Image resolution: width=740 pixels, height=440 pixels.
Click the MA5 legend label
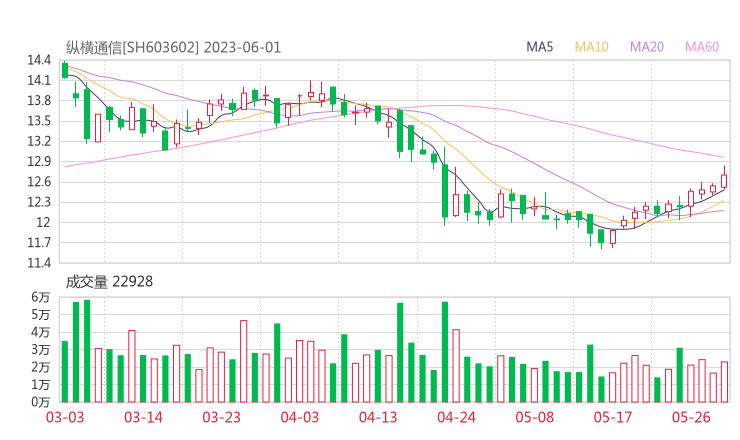pos(539,47)
